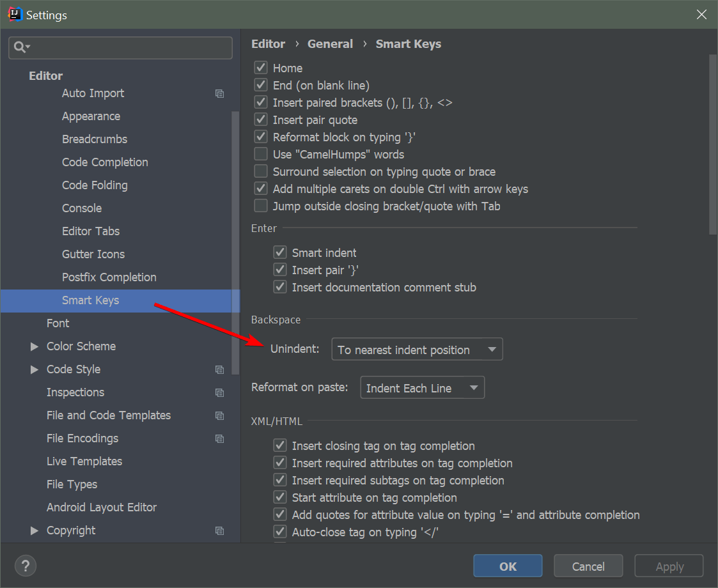Enable Use "CamelHumps" words checkbox
Image resolution: width=718 pixels, height=588 pixels.
tap(261, 154)
